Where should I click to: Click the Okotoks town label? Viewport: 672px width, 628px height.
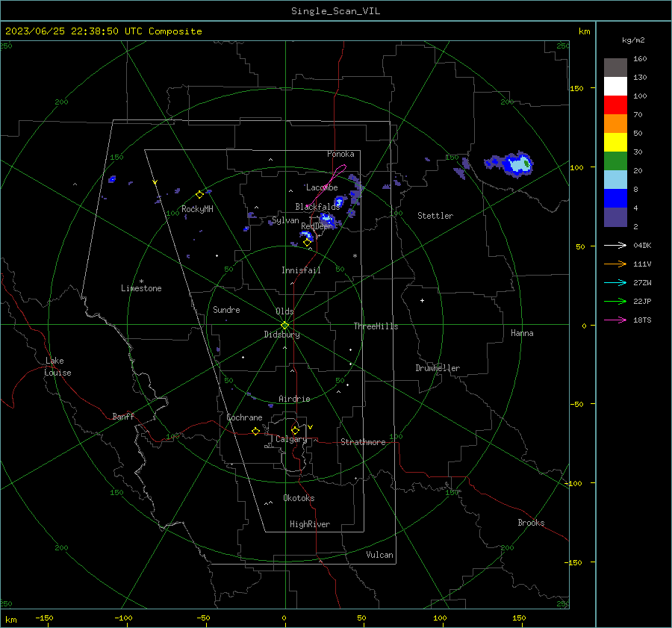[299, 498]
